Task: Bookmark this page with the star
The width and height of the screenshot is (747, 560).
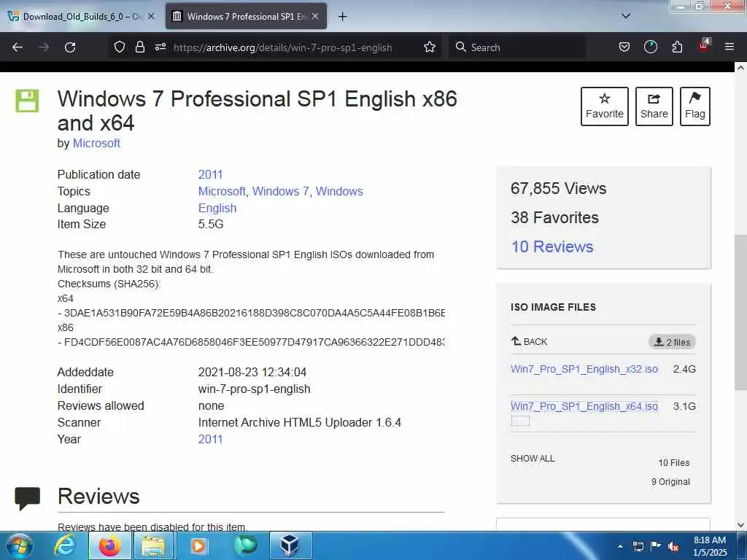Action: 430,47
